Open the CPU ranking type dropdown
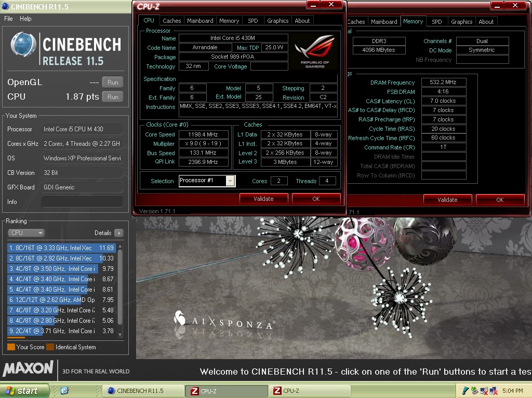 coord(26,233)
